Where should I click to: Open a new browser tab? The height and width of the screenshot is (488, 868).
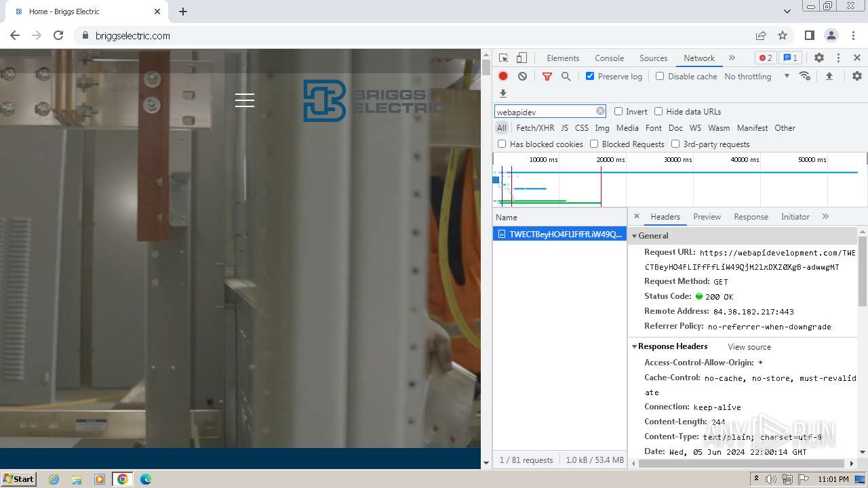tap(183, 12)
